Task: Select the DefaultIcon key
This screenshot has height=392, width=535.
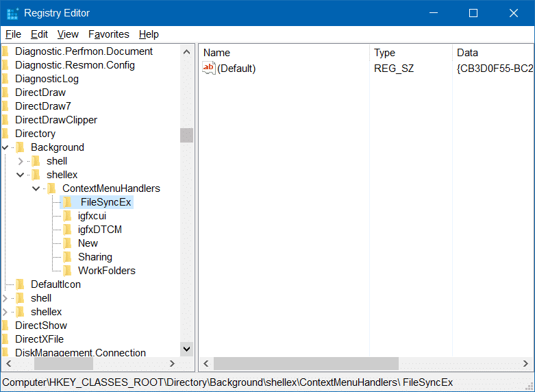Action: tap(56, 284)
